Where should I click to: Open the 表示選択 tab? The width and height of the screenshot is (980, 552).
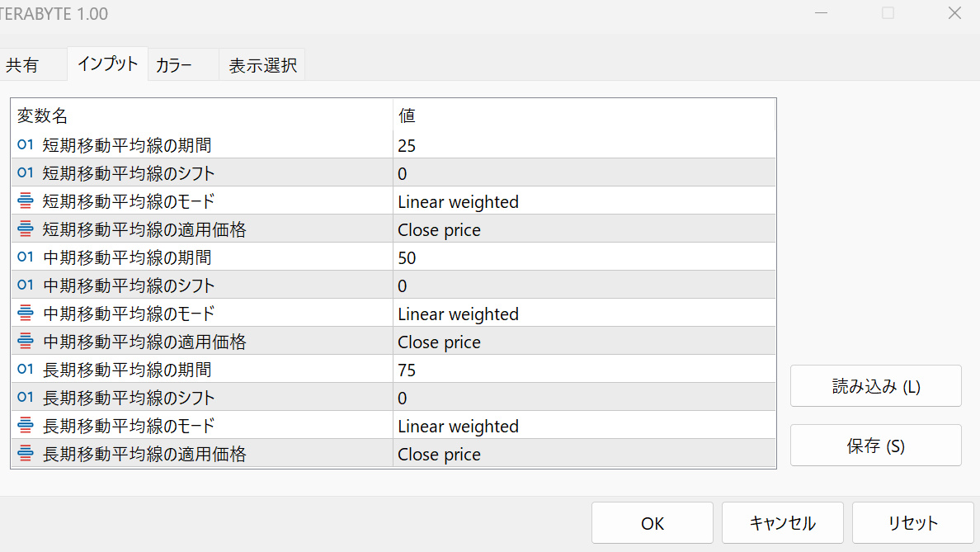(262, 65)
